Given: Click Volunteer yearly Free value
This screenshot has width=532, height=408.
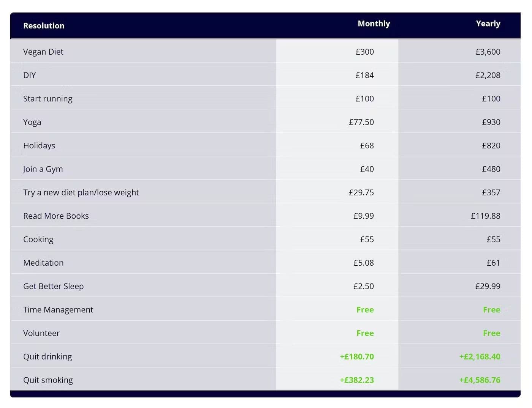Looking at the screenshot, I should tap(491, 333).
